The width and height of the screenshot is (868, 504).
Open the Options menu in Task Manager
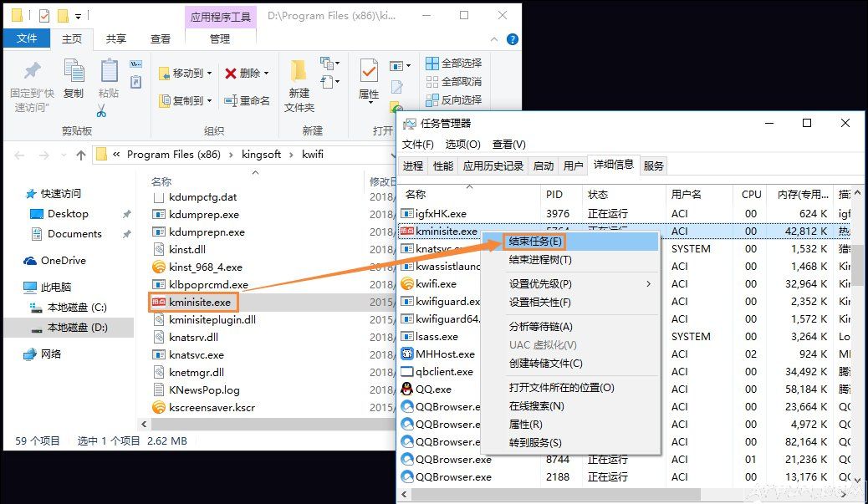[462, 145]
